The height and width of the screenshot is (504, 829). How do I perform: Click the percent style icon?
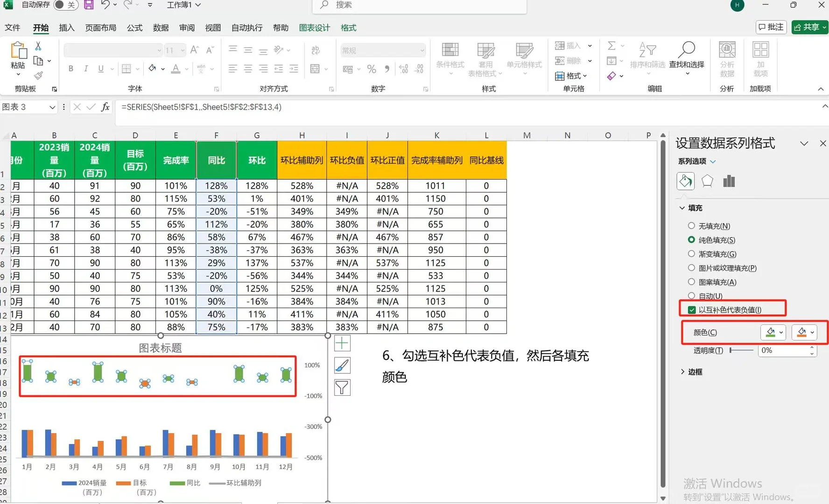pos(372,69)
